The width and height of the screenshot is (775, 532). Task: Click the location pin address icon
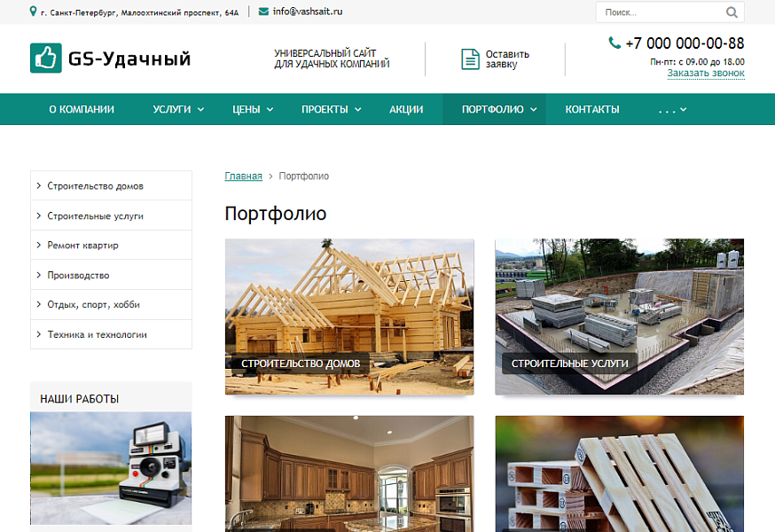(34, 12)
